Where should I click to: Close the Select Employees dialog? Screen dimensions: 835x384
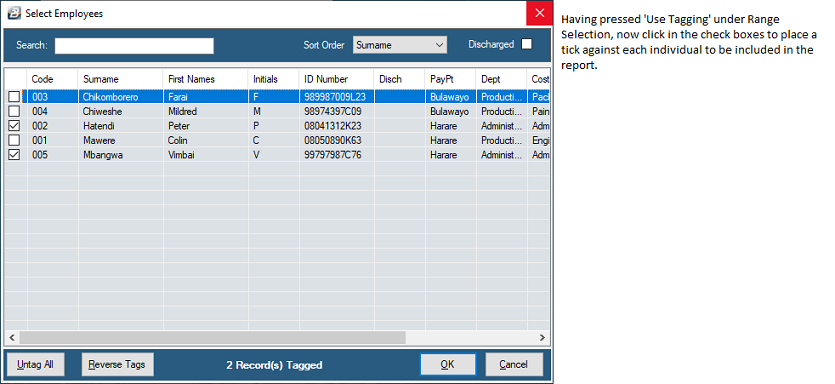tap(539, 13)
